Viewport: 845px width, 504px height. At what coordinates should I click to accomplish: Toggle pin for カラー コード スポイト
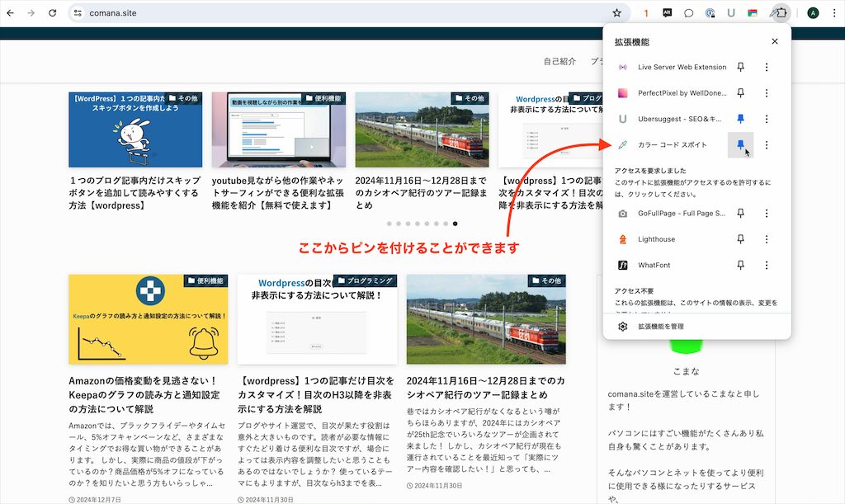pos(740,144)
